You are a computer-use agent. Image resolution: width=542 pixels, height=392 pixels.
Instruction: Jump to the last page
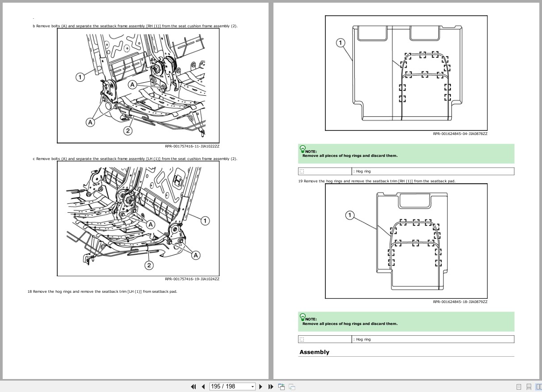pyautogui.click(x=270, y=387)
